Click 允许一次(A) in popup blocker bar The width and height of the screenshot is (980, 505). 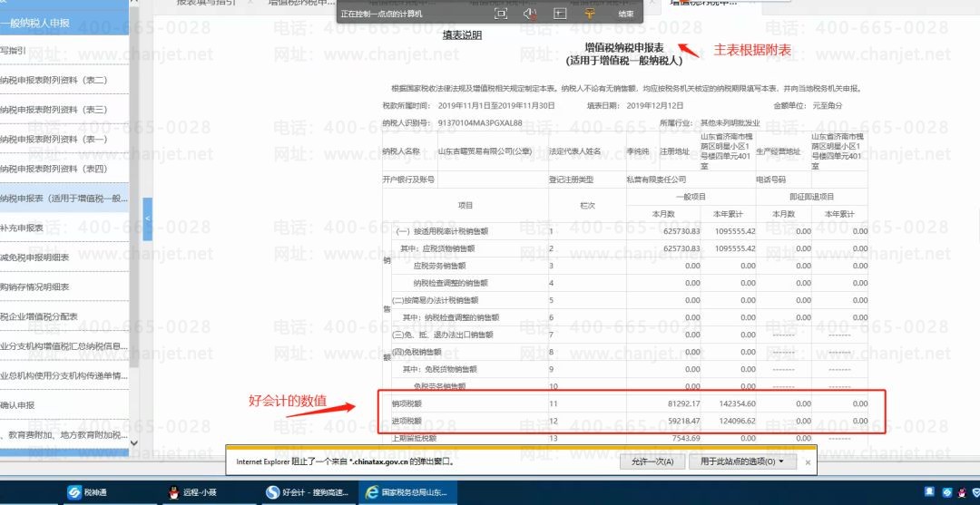(652, 461)
